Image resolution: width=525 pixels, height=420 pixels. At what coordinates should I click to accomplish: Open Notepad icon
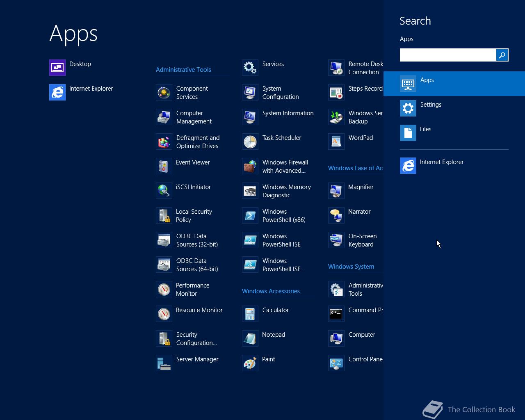tap(250, 338)
